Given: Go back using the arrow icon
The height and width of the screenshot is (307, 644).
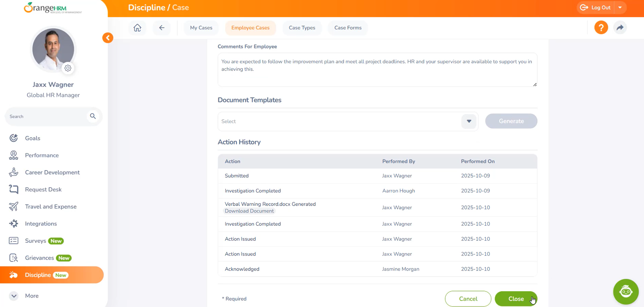Looking at the screenshot, I should [162, 28].
